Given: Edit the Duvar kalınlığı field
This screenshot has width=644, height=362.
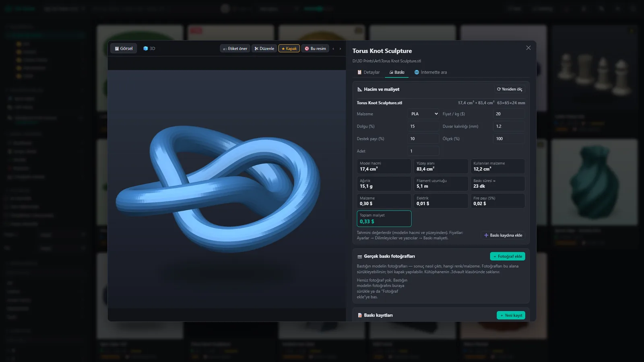Looking at the screenshot, I should (509, 126).
